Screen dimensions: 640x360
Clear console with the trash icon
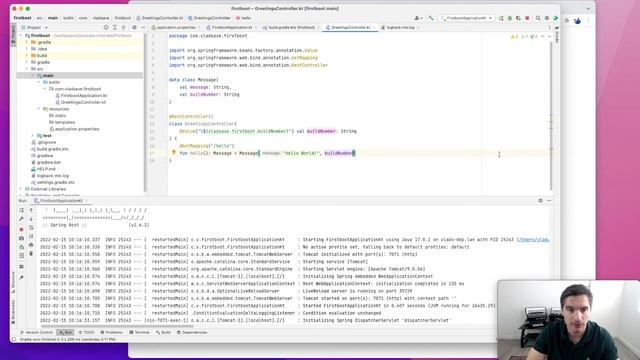tap(31, 253)
